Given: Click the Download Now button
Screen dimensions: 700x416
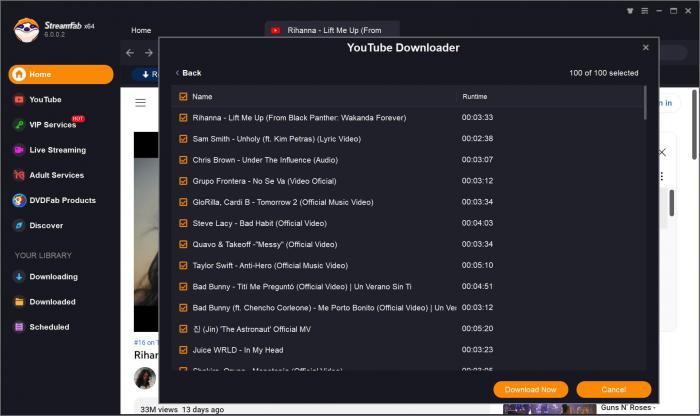Looking at the screenshot, I should (x=530, y=389).
